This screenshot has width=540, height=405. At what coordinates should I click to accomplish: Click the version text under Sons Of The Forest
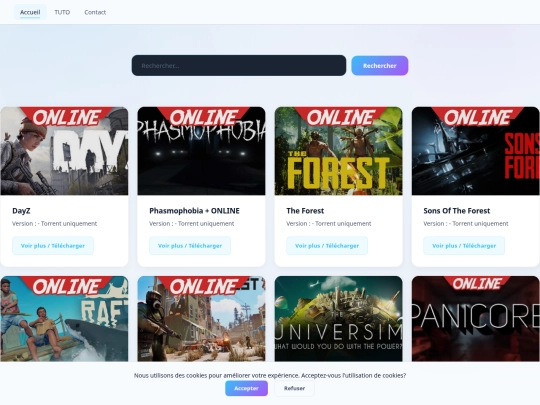tap(466, 224)
